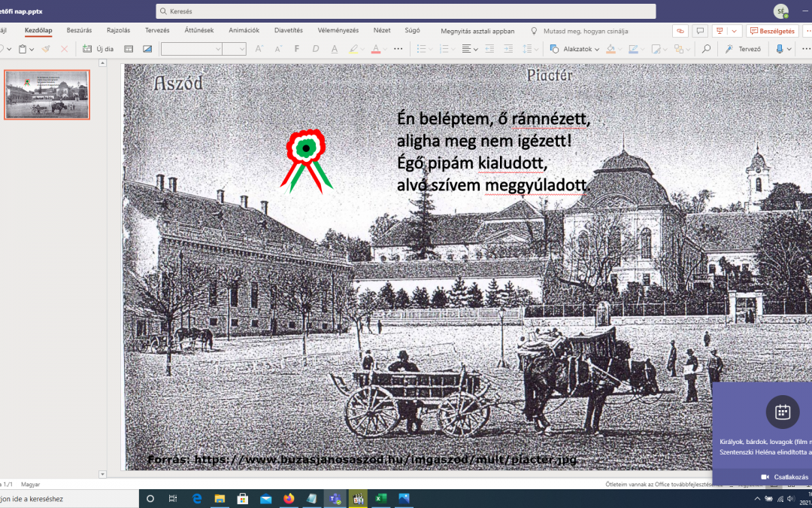
Task: Open Microsoft Teams from the taskbar
Action: pyautogui.click(x=333, y=498)
